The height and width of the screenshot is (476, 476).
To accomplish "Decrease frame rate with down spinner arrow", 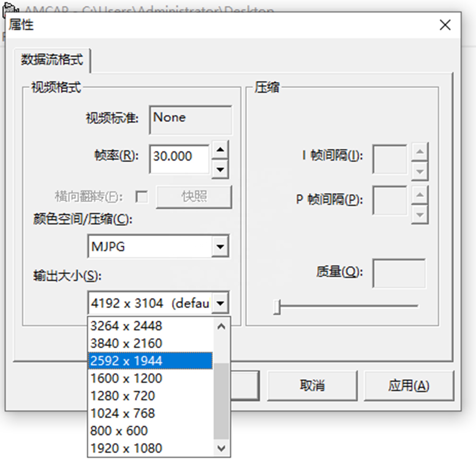I will (220, 169).
